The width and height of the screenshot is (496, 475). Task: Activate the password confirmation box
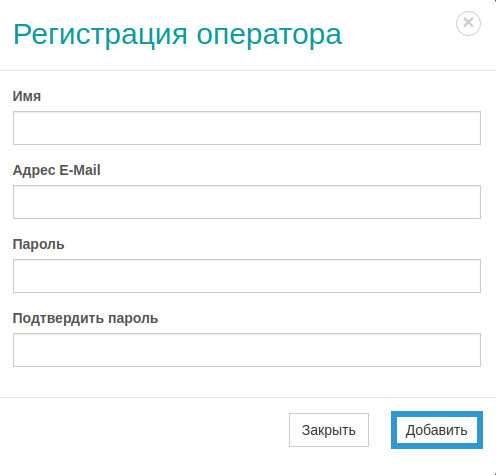(x=247, y=350)
